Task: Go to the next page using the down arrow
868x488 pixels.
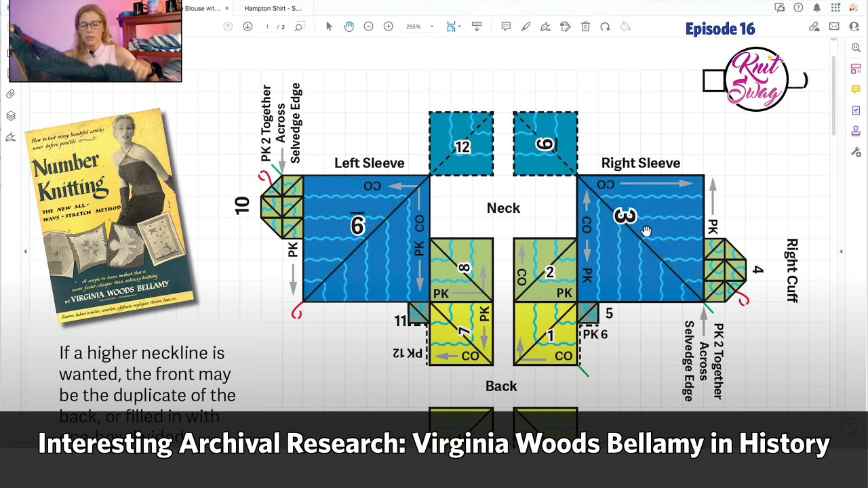Action: coord(248,26)
